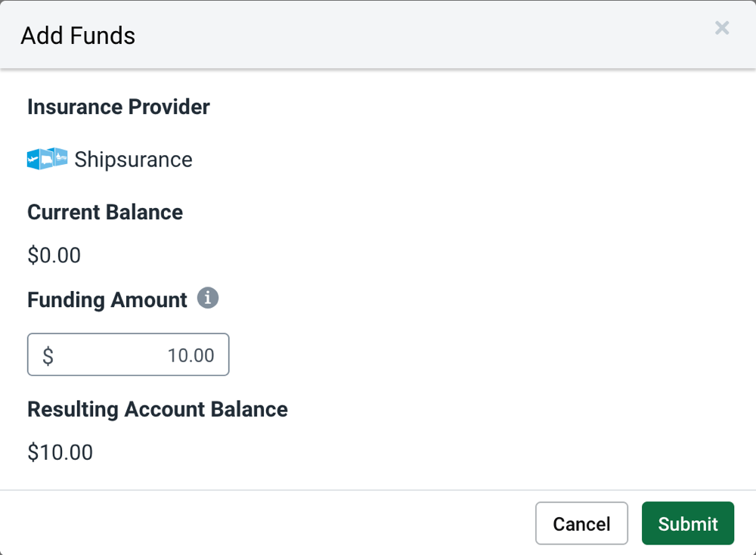This screenshot has width=756, height=555.
Task: Click the Current Balance label
Action: [x=105, y=212]
